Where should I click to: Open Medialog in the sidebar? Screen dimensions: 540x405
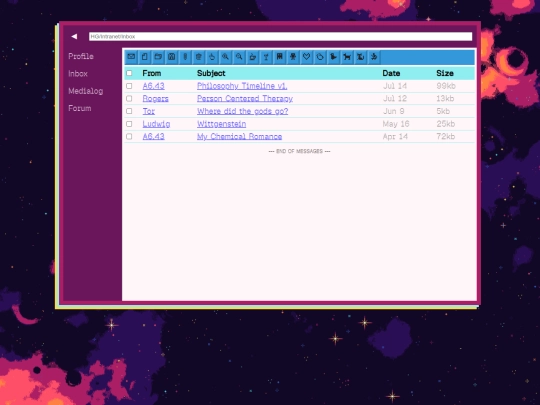pyautogui.click(x=86, y=91)
